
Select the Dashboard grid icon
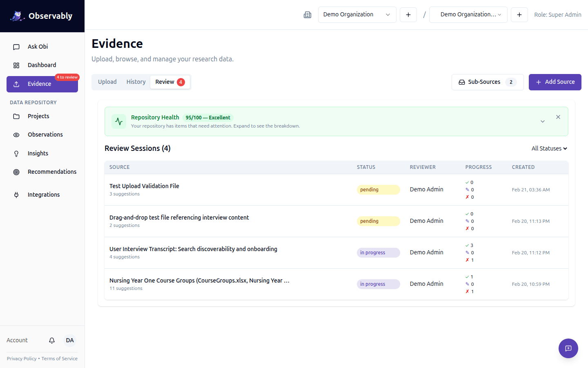click(x=16, y=65)
